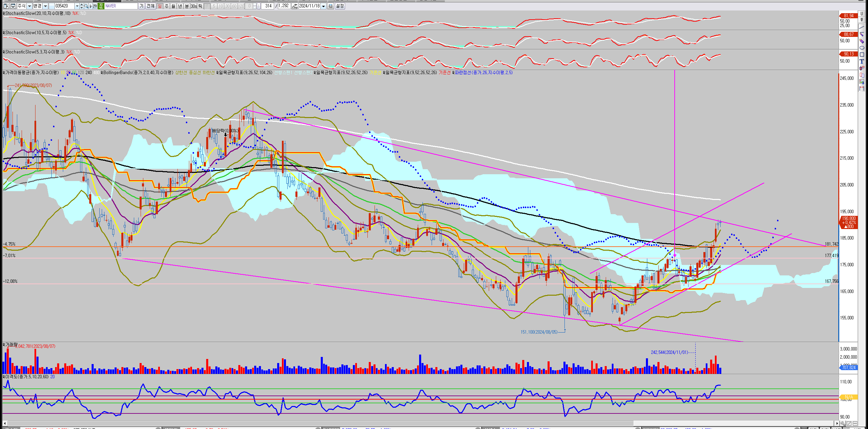Click the horizontal scrollbar right arrow
Viewport: 868px width, 429px height.
(837, 423)
